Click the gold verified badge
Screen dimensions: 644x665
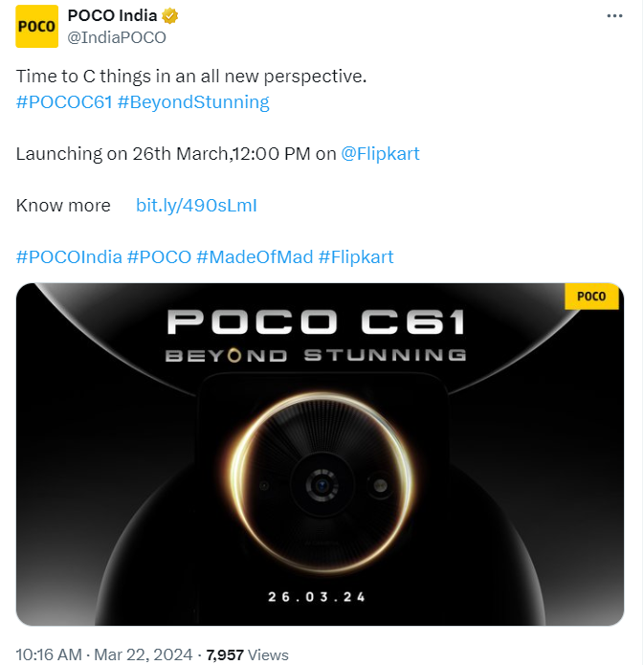170,16
